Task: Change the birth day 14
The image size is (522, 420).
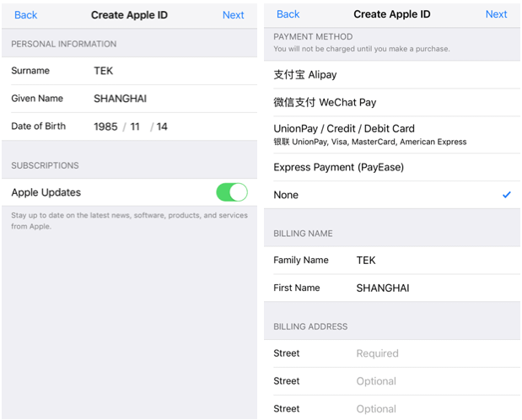Action: 162,127
